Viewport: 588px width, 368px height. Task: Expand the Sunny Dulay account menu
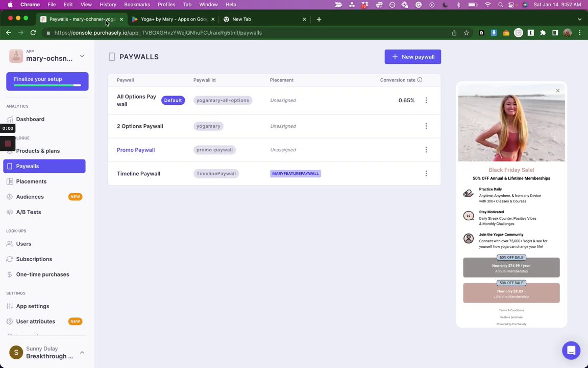click(x=82, y=353)
